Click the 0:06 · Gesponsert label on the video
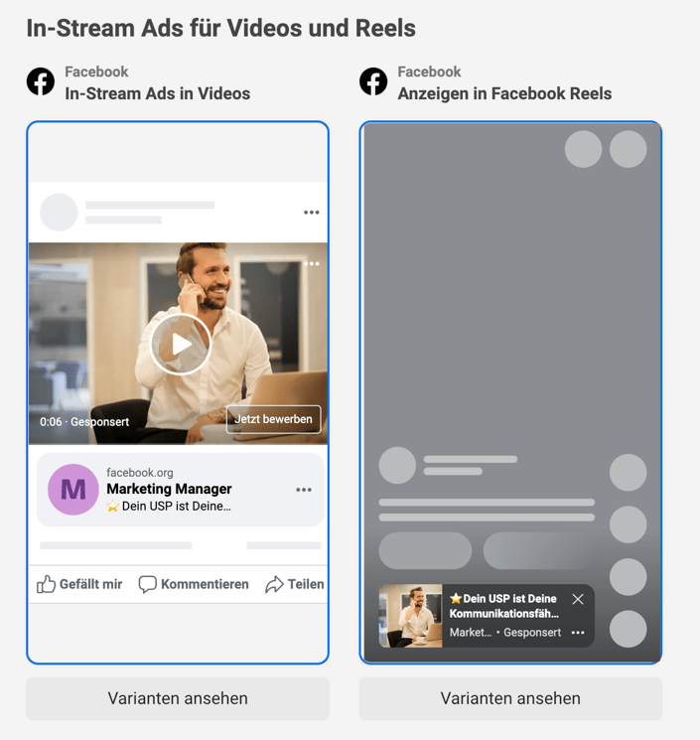700x740 pixels. (84, 422)
